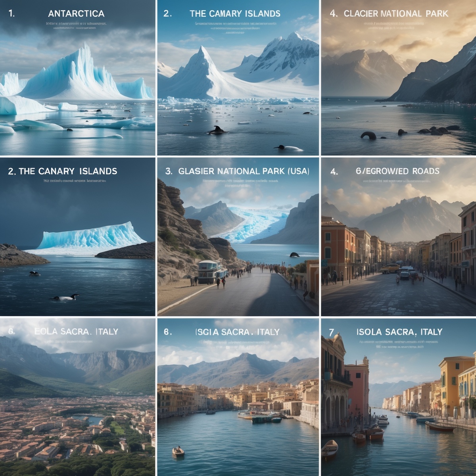Click the small boat in the harbor water

(178, 451)
